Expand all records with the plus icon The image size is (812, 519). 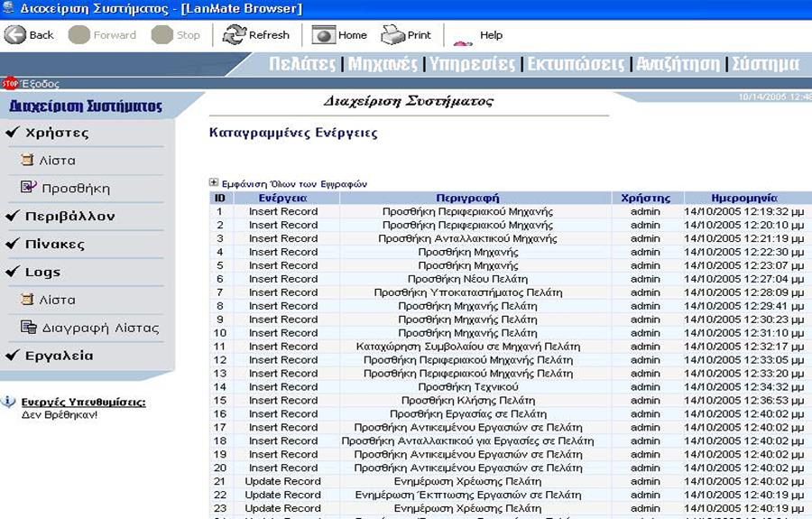click(213, 182)
